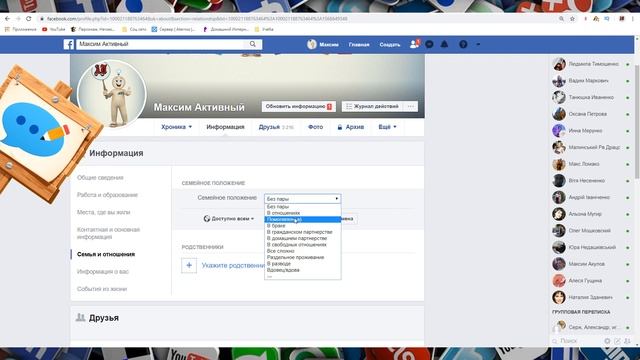This screenshot has height=360, width=640.
Task: Open the chat settings gear icon
Action: [x=607, y=341]
